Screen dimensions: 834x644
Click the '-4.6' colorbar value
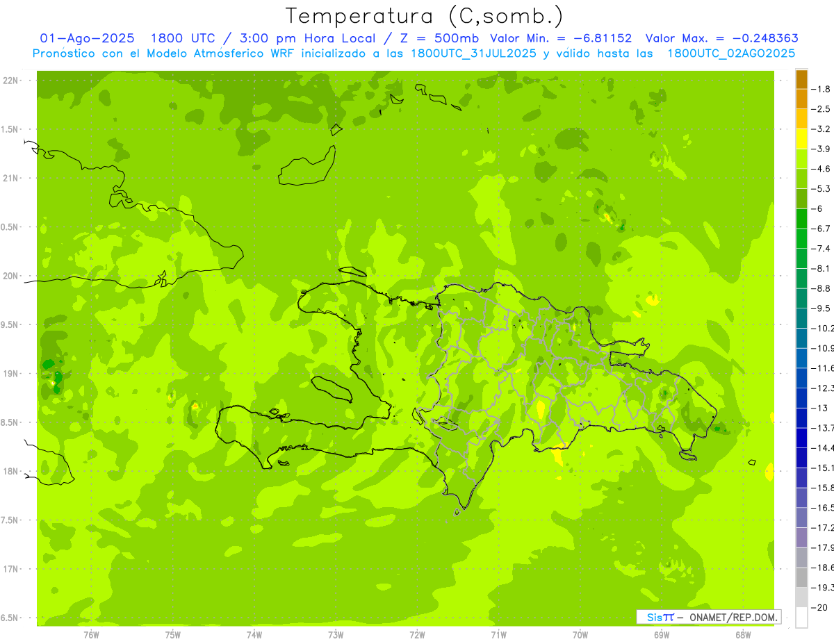821,169
